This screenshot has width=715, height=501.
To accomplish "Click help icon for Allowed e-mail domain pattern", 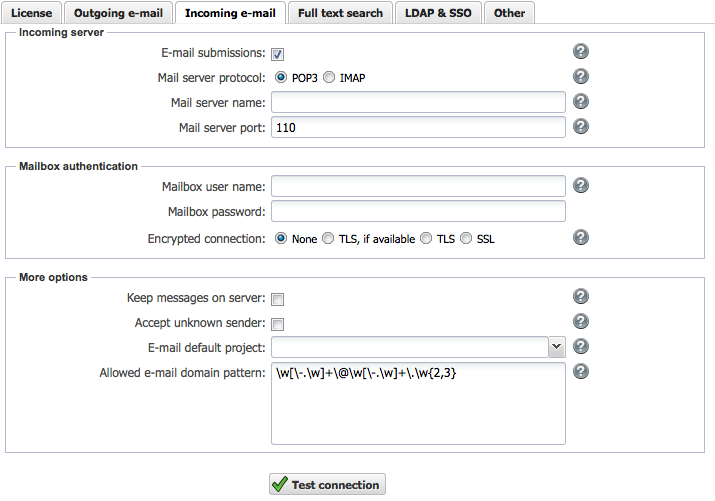I will 581,371.
